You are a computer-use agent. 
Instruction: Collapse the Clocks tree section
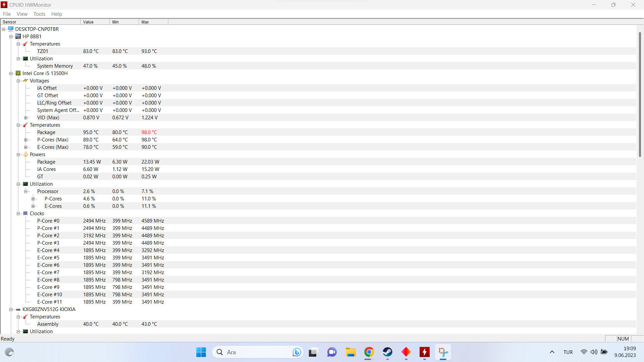pyautogui.click(x=18, y=214)
